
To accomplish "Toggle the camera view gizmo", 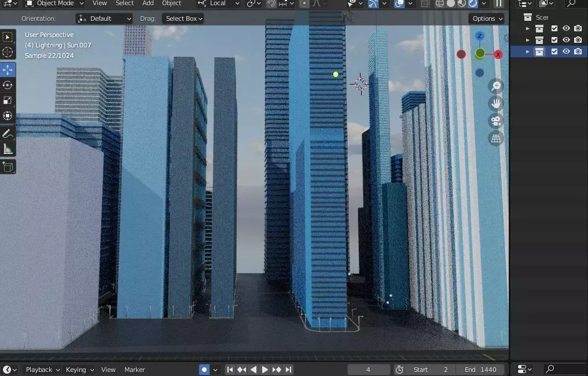I will click(x=496, y=121).
